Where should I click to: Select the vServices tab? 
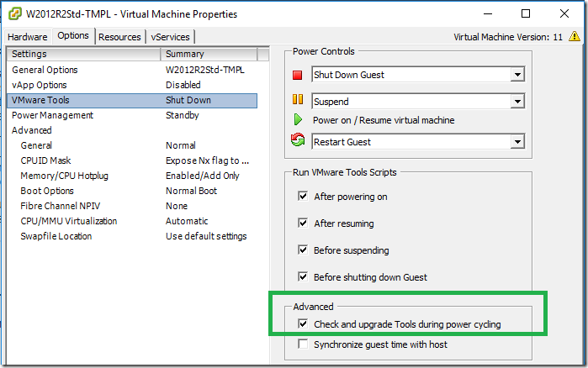(170, 37)
